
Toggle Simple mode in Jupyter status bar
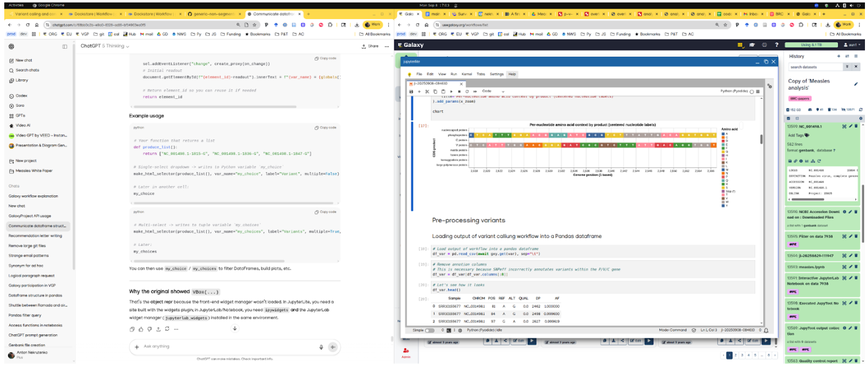429,330
